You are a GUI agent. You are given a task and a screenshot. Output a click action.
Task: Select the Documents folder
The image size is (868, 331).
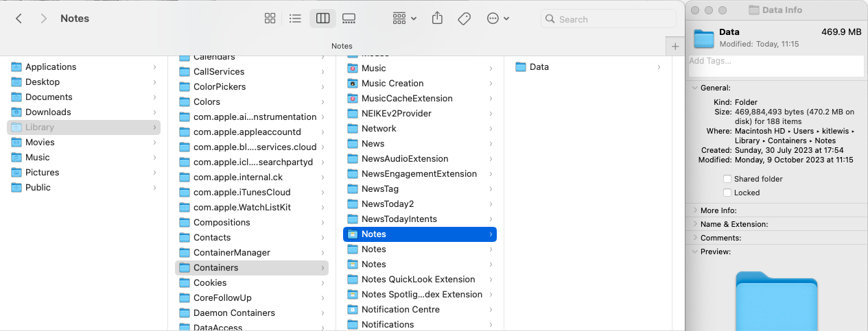[84, 97]
